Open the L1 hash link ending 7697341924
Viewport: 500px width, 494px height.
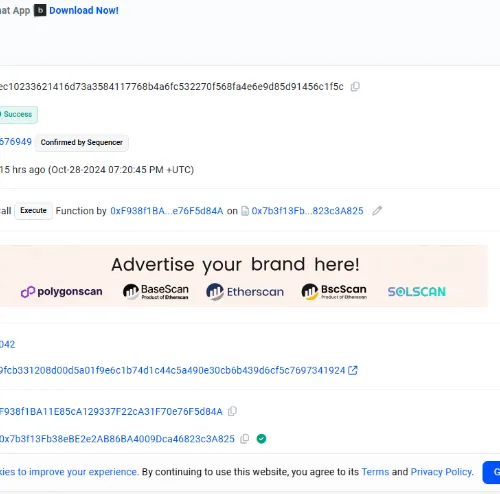(x=172, y=370)
